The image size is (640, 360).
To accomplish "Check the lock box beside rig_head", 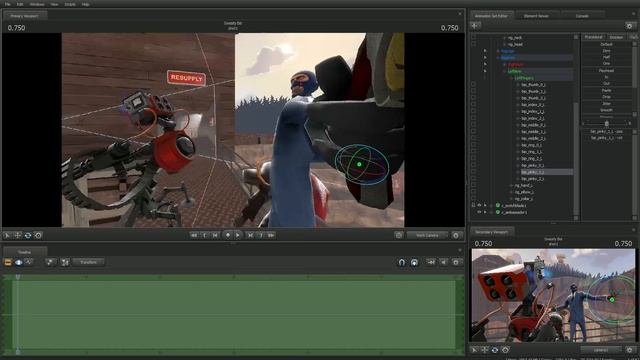I will coord(473,44).
